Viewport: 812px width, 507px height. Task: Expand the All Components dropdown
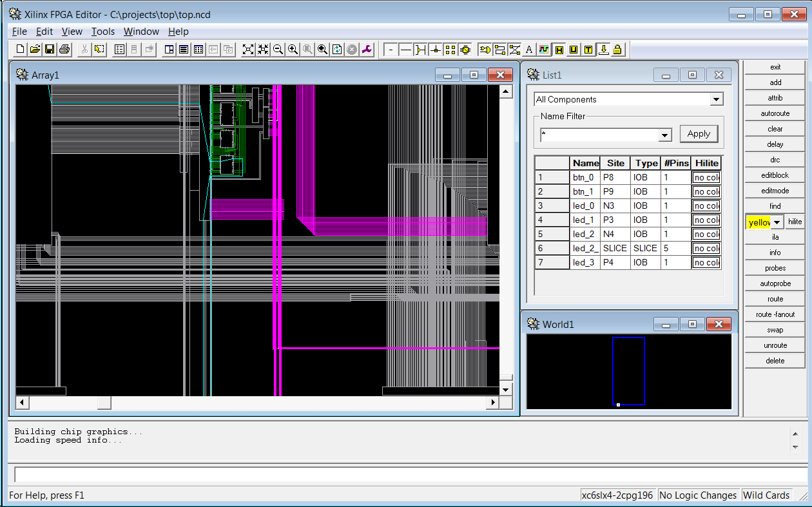pos(716,99)
